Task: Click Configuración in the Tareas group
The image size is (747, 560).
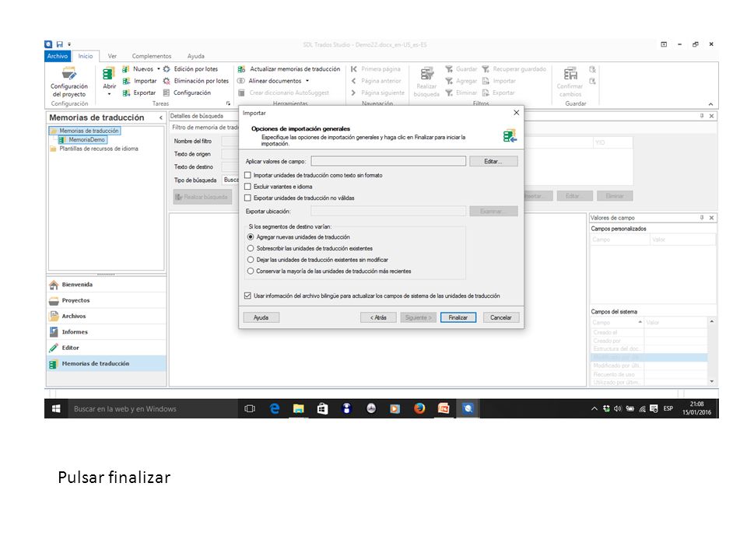Action: 187,93
